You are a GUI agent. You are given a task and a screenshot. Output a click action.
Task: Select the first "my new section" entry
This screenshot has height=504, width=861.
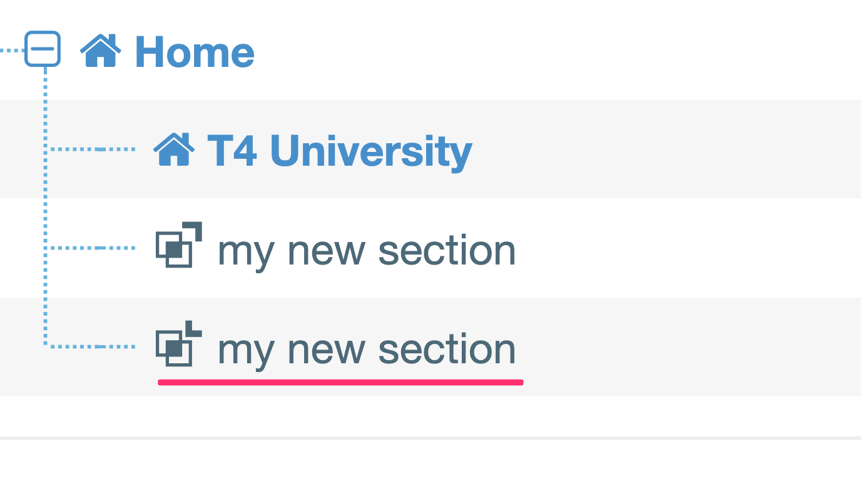click(366, 250)
